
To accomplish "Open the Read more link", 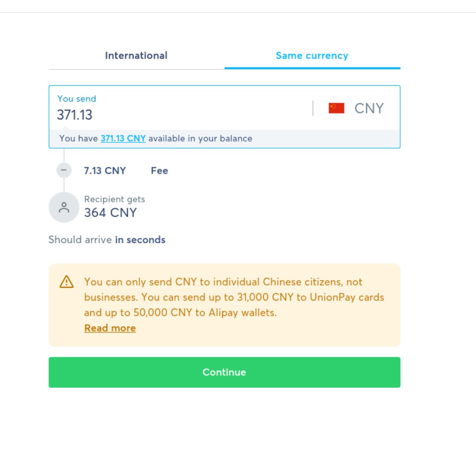I will pyautogui.click(x=110, y=328).
